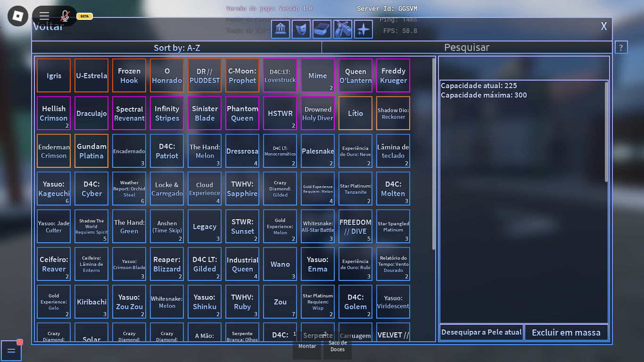Open the blue menu icon at bottom-left

(x=11, y=351)
